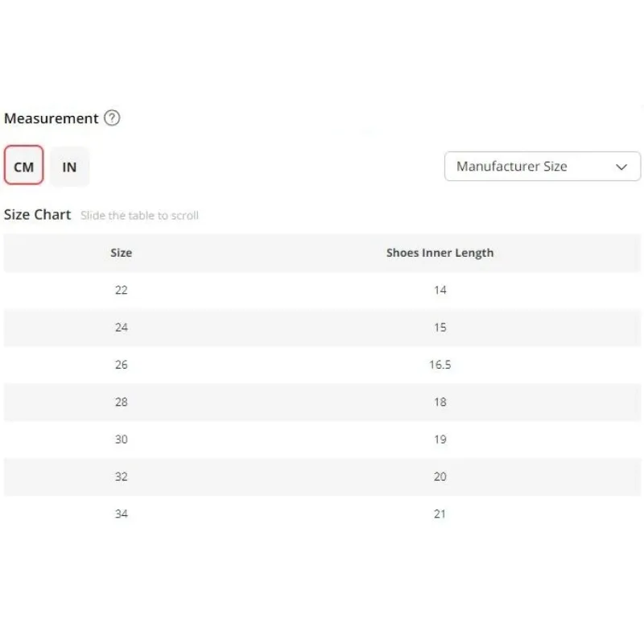This screenshot has height=644, width=644.
Task: Click inner length value 14
Action: pyautogui.click(x=440, y=291)
